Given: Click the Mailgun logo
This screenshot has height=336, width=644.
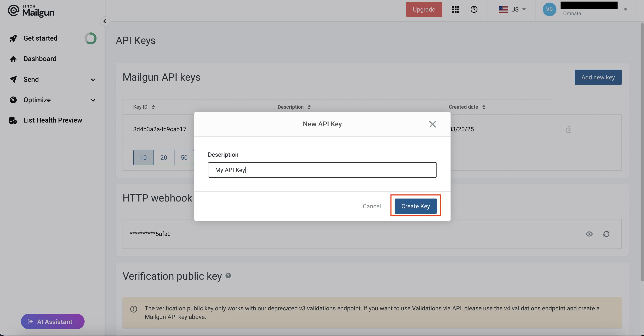Looking at the screenshot, I should [x=31, y=11].
